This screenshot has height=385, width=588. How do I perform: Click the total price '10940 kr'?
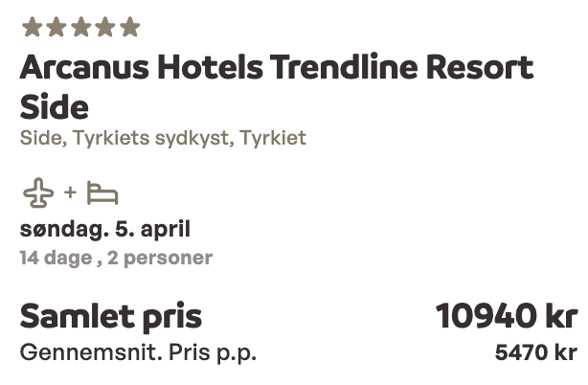pyautogui.click(x=507, y=316)
